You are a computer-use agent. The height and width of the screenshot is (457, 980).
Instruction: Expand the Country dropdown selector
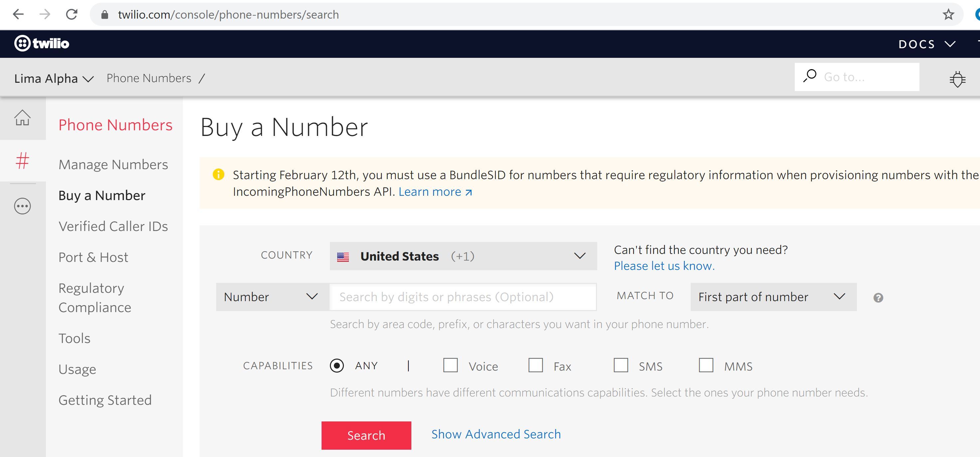click(x=579, y=256)
